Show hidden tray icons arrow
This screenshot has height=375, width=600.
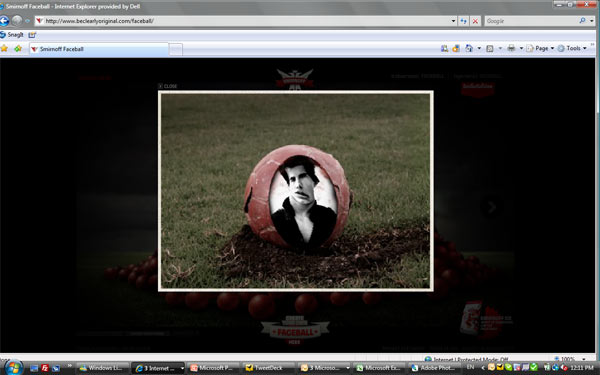[x=483, y=368]
